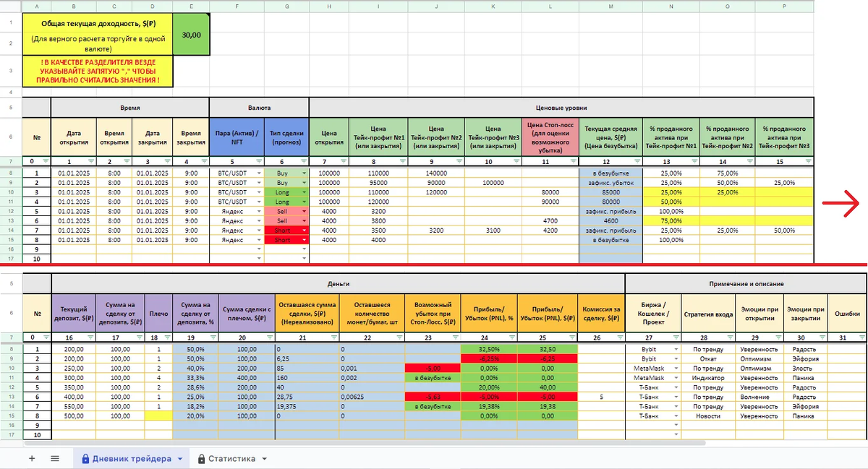The height and width of the screenshot is (469, 868).
Task: Open filter icon for column numbered 24
Action: click(511, 337)
